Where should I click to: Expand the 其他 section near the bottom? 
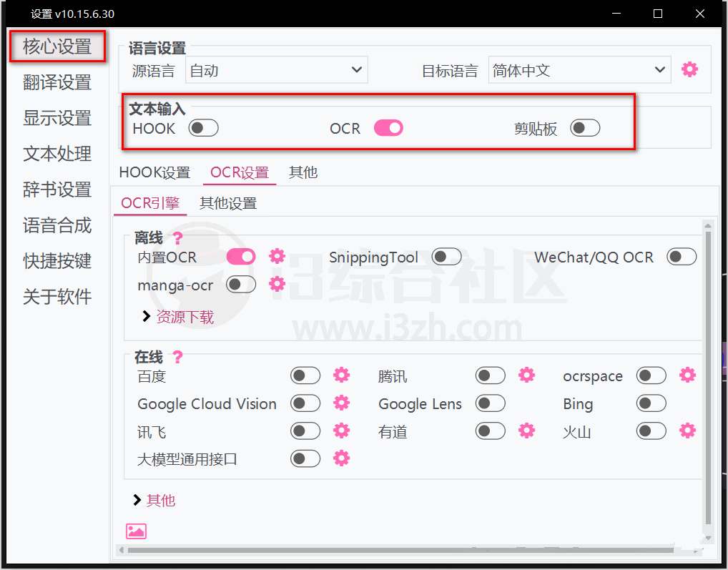click(160, 501)
